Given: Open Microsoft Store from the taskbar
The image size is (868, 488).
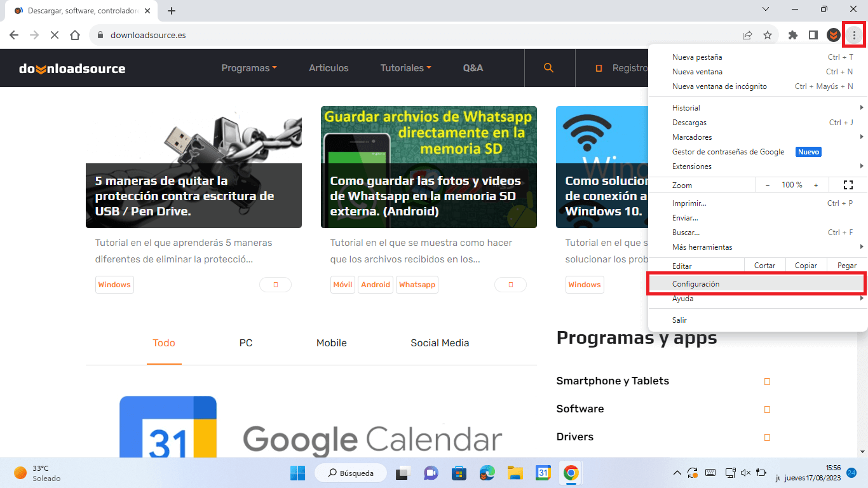Looking at the screenshot, I should coord(459,473).
